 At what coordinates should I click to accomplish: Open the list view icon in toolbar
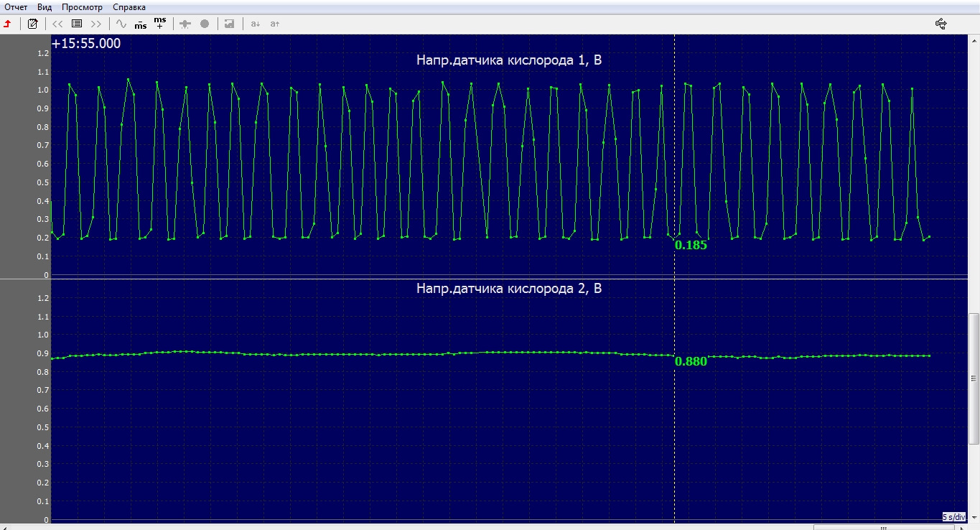[77, 24]
